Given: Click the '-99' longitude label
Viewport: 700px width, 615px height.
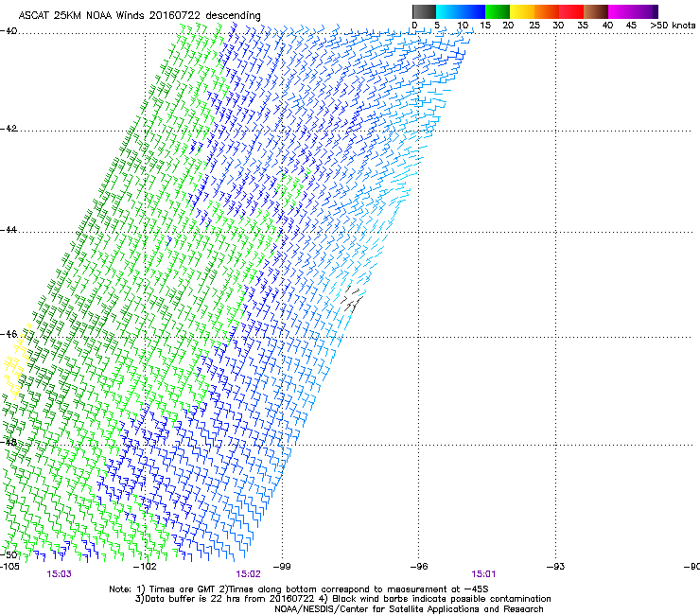Looking at the screenshot, I should tap(282, 567).
